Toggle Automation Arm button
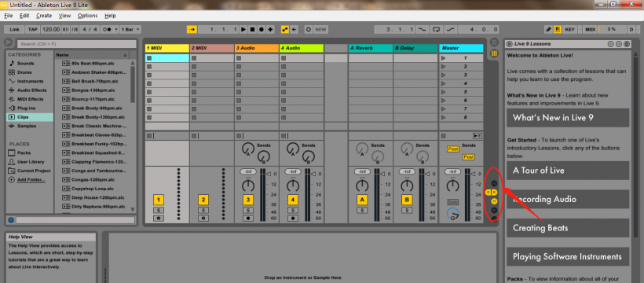The image size is (644, 283). pyautogui.click(x=284, y=30)
